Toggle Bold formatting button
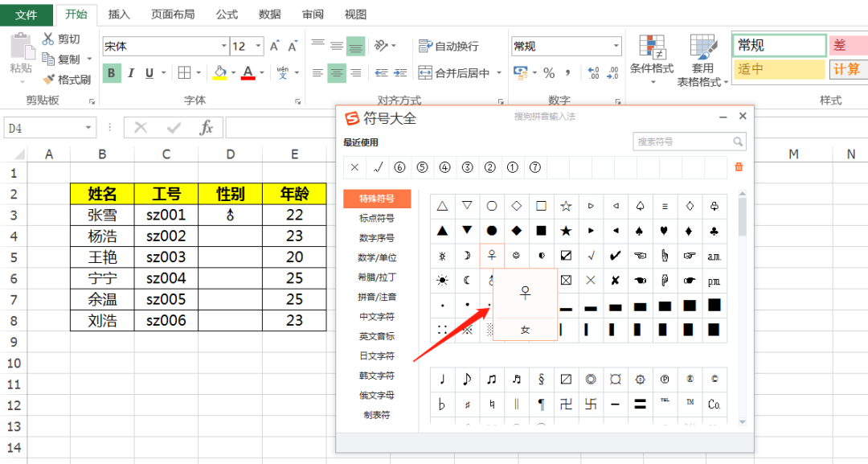 pos(112,73)
